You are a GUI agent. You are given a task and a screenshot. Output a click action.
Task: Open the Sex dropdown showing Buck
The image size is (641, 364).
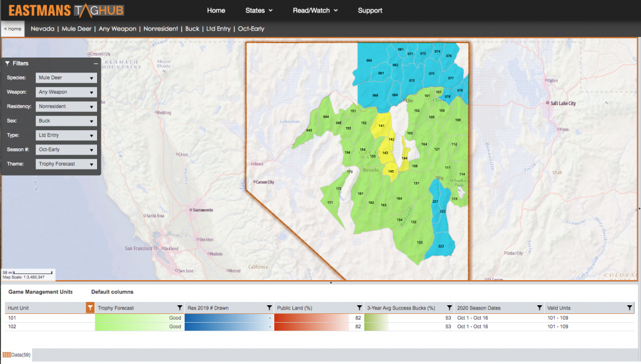[x=66, y=121]
